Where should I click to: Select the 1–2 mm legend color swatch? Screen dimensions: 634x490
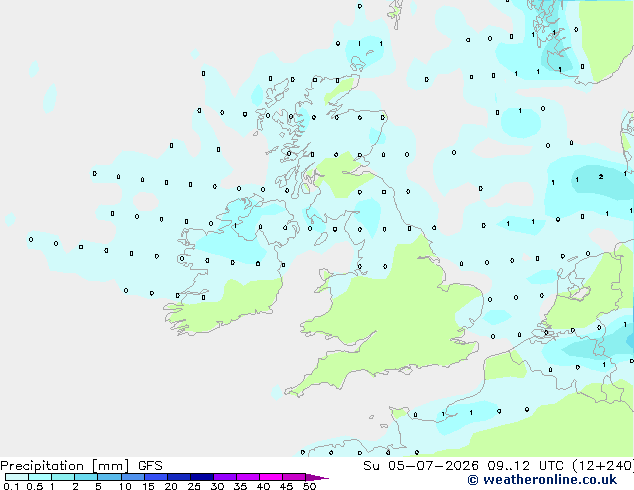click(63, 477)
